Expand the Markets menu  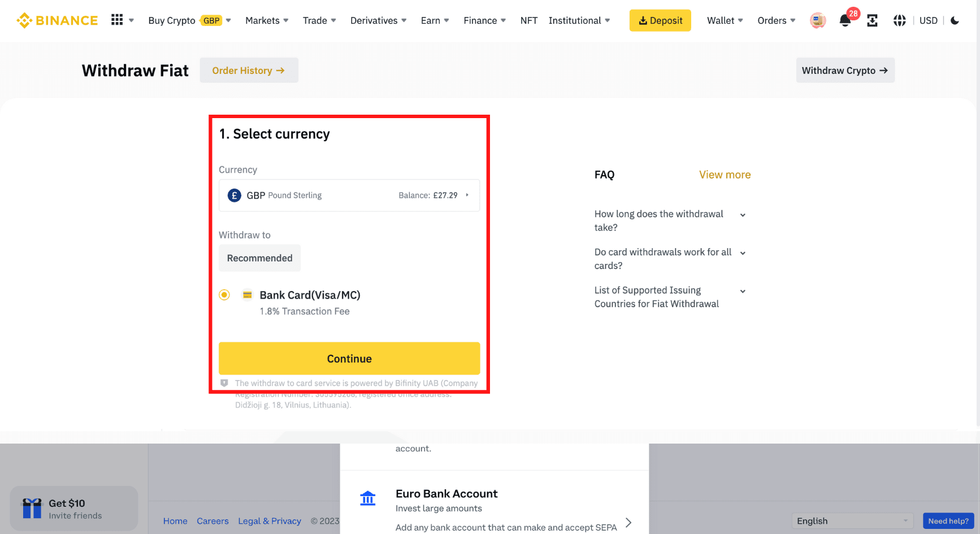[267, 20]
